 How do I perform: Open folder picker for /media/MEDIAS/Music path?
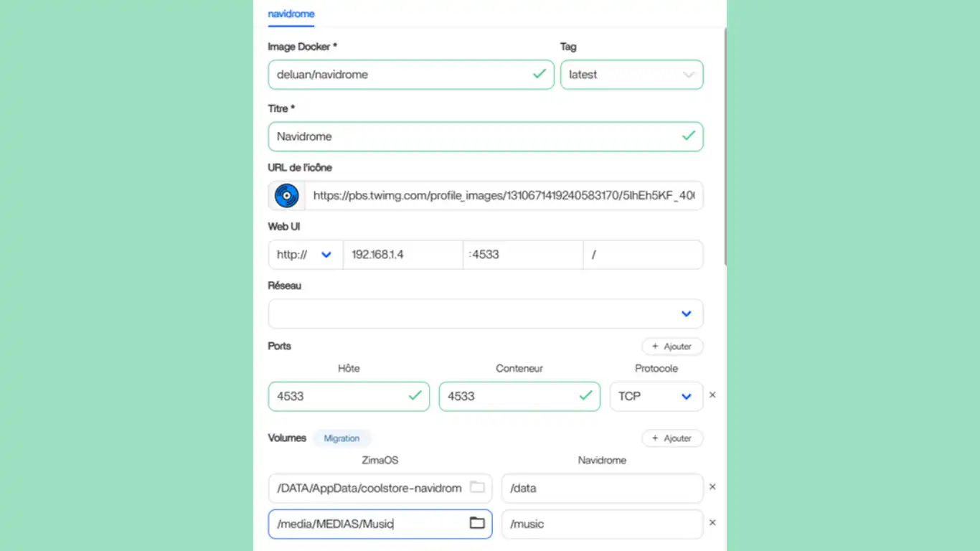[x=477, y=524]
